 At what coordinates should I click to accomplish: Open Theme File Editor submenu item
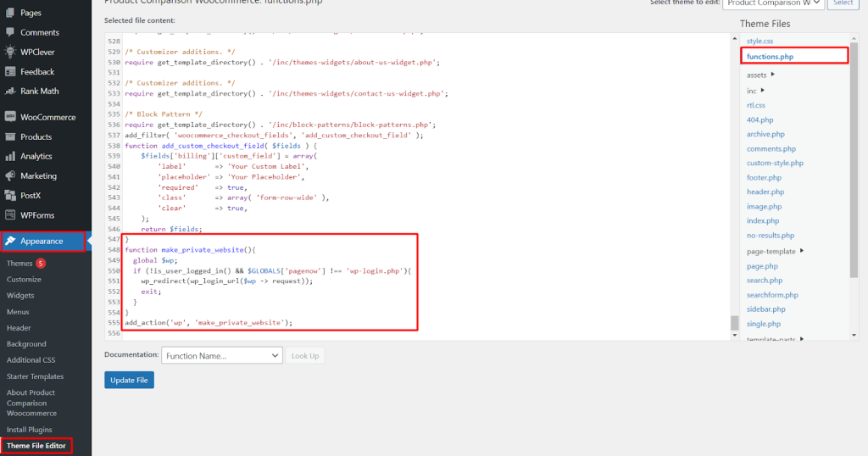pyautogui.click(x=36, y=446)
